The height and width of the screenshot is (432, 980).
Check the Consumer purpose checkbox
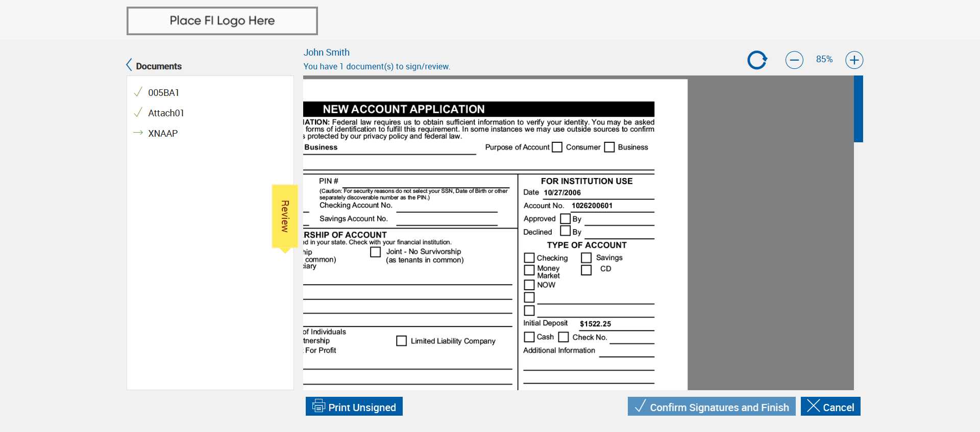pos(557,147)
